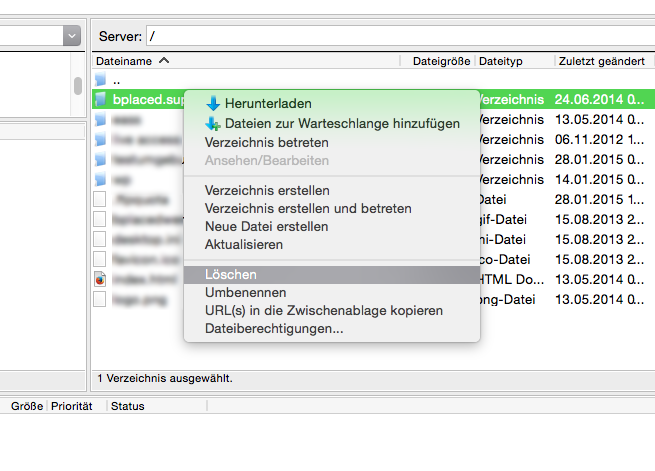Click the bplaced folder icon in file list
Screen dimensions: 655x471
coord(101,100)
